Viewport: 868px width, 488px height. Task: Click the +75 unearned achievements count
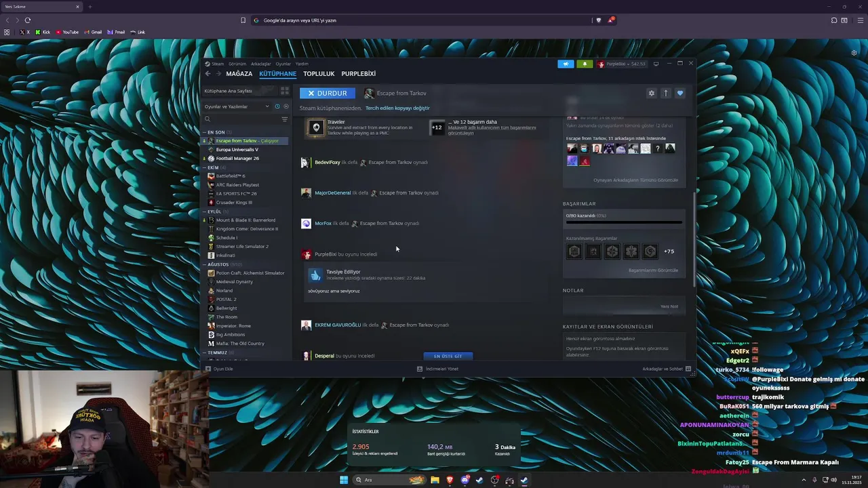tap(669, 251)
